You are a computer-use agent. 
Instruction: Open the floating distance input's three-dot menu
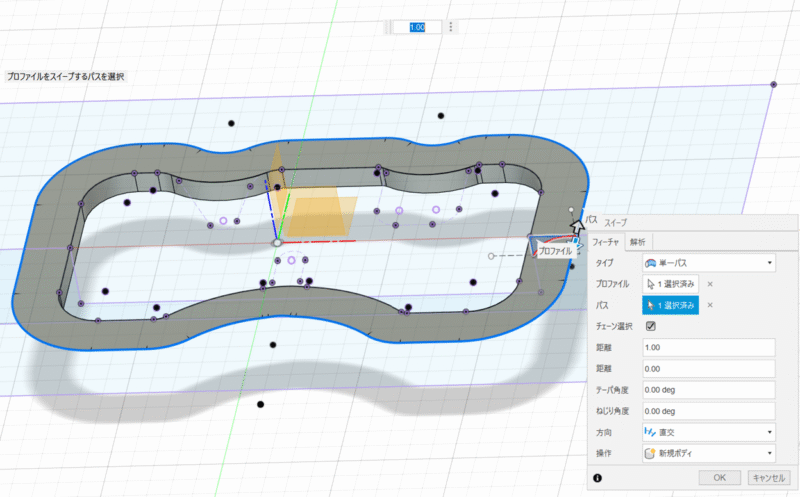451,27
